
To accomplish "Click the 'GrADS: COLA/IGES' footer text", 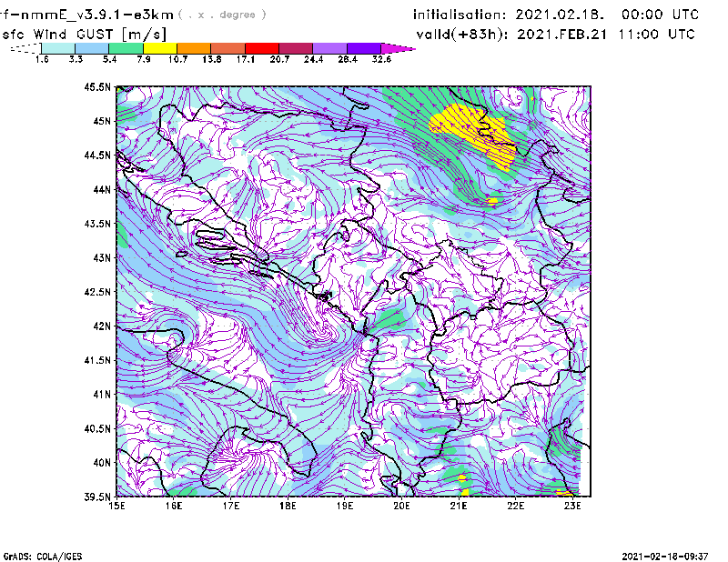I will coord(43,557).
